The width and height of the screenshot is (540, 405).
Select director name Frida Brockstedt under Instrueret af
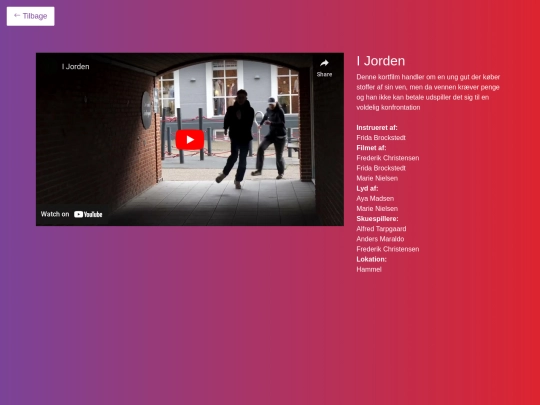pos(381,138)
